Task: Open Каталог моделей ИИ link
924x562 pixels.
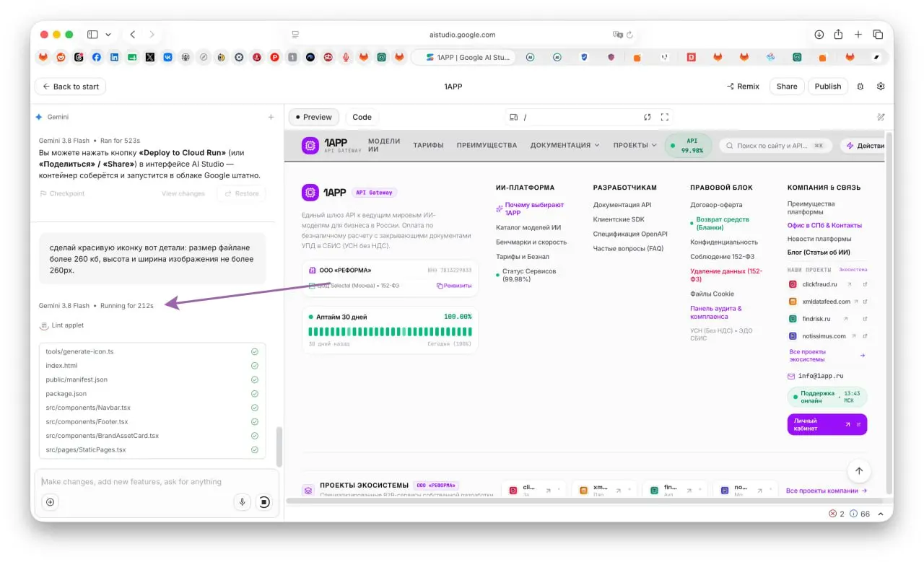Action: tap(528, 228)
